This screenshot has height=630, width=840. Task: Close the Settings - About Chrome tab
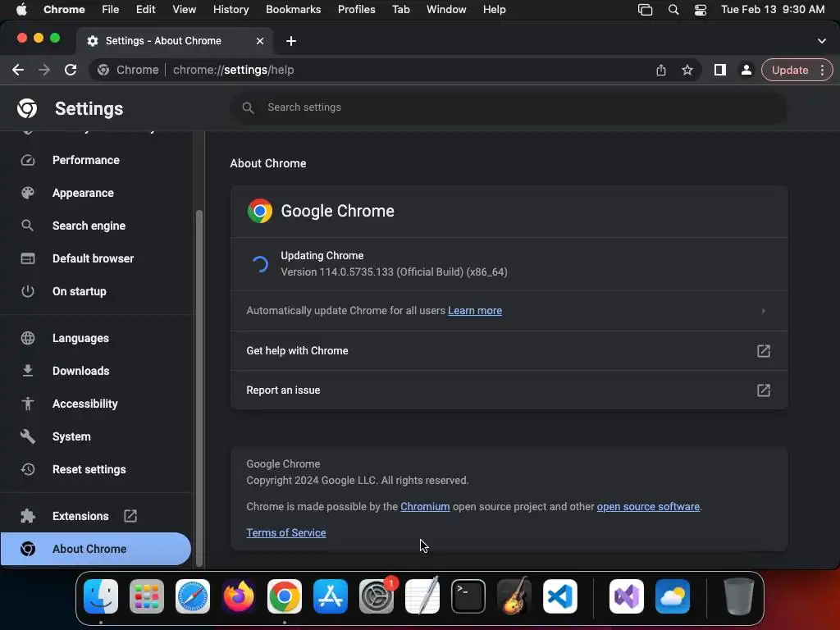tap(260, 41)
